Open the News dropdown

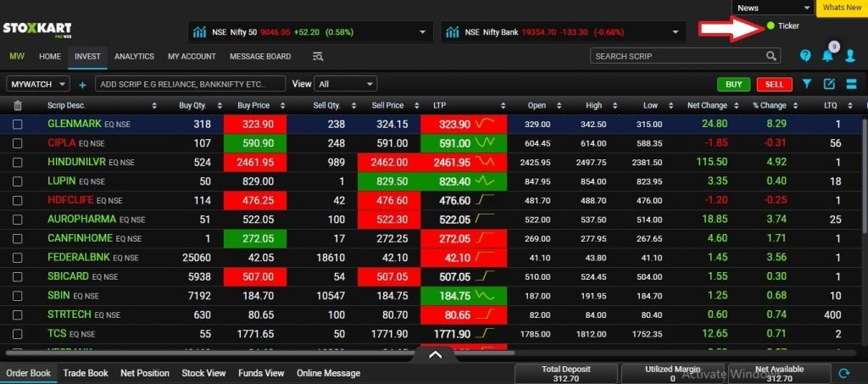(x=773, y=8)
